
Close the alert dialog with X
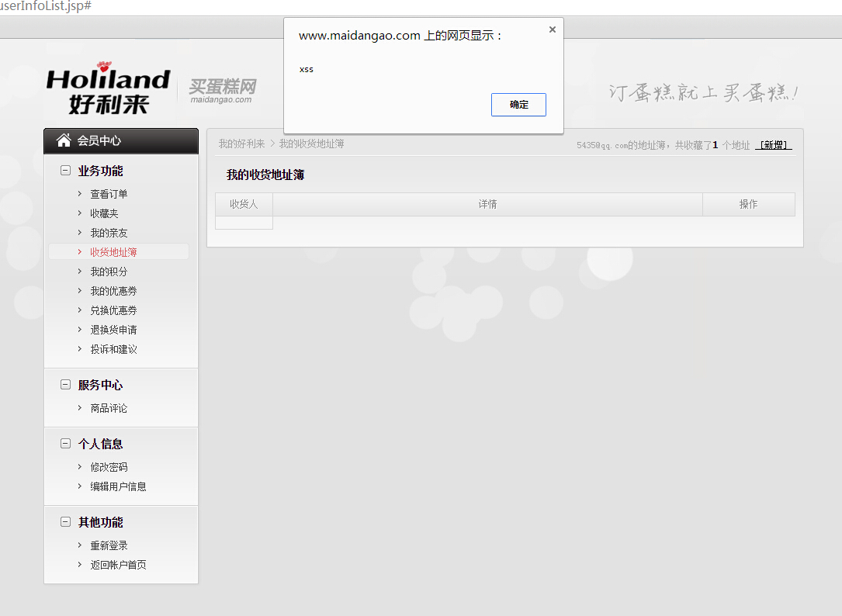(552, 29)
